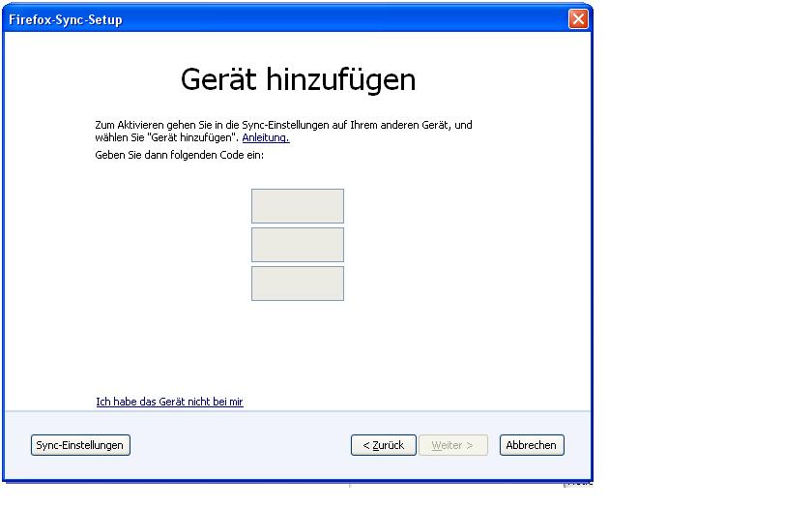Open 'Ich habe das Gerät nicht bei mir' link

169,402
